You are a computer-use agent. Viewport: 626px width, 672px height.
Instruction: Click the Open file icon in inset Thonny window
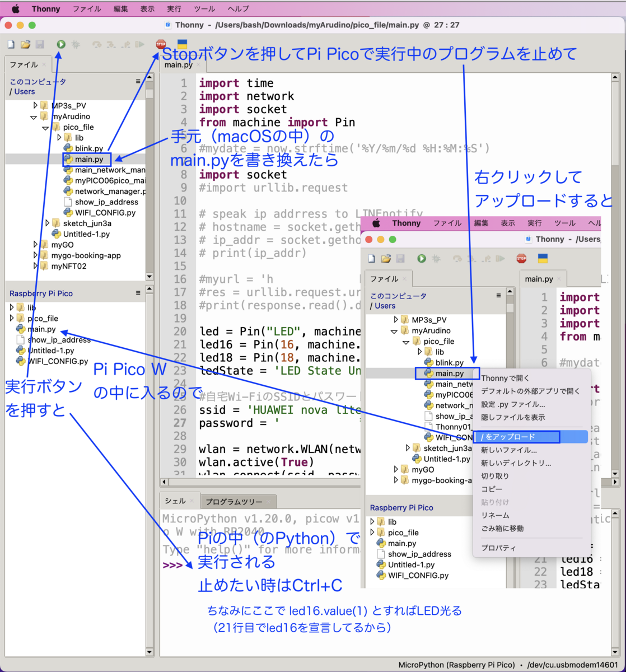pos(386,258)
